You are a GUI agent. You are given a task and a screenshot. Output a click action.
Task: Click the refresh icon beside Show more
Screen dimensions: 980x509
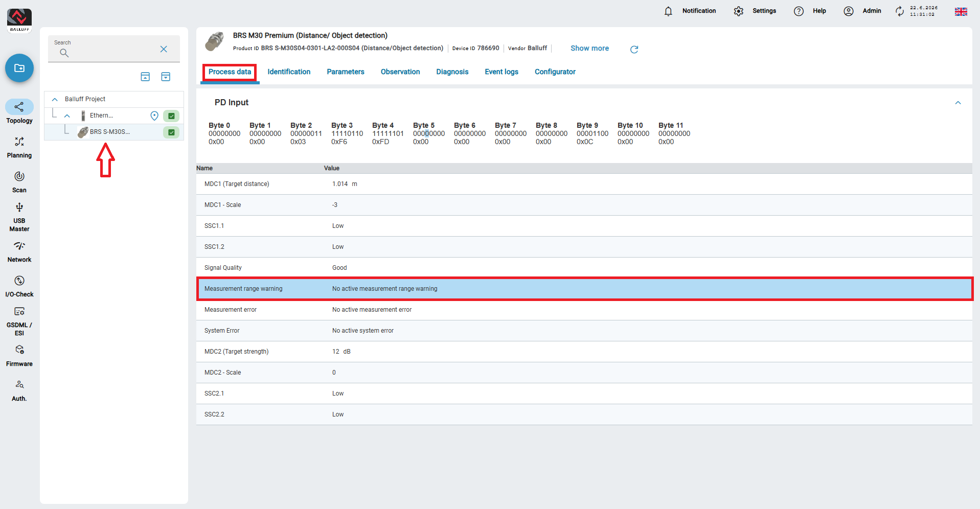[634, 49]
